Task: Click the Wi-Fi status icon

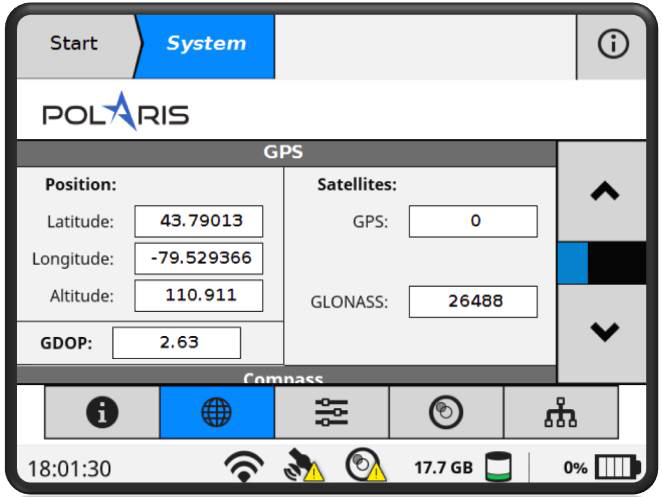Action: click(244, 466)
